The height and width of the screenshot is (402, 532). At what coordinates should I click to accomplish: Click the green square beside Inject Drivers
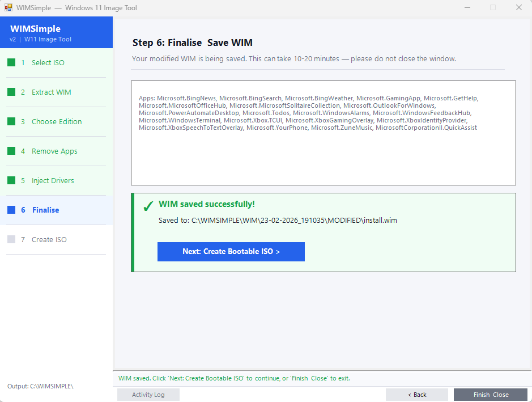[x=11, y=181]
